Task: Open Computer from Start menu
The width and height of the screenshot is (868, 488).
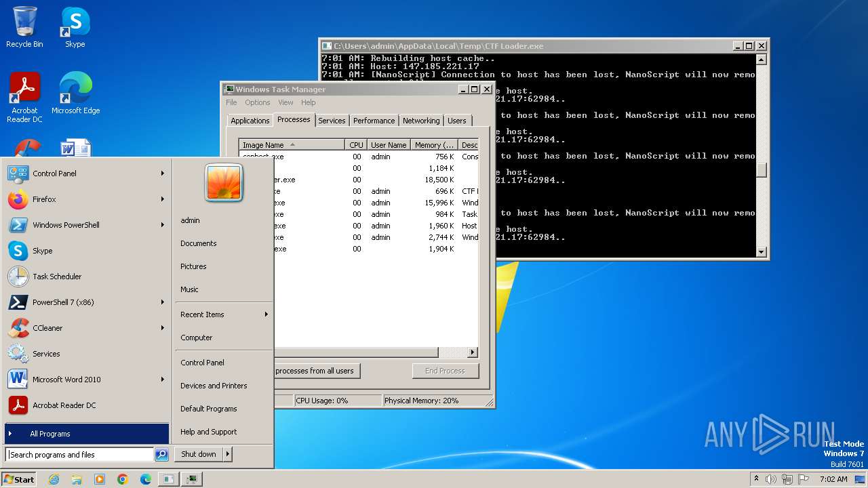Action: 224,338
